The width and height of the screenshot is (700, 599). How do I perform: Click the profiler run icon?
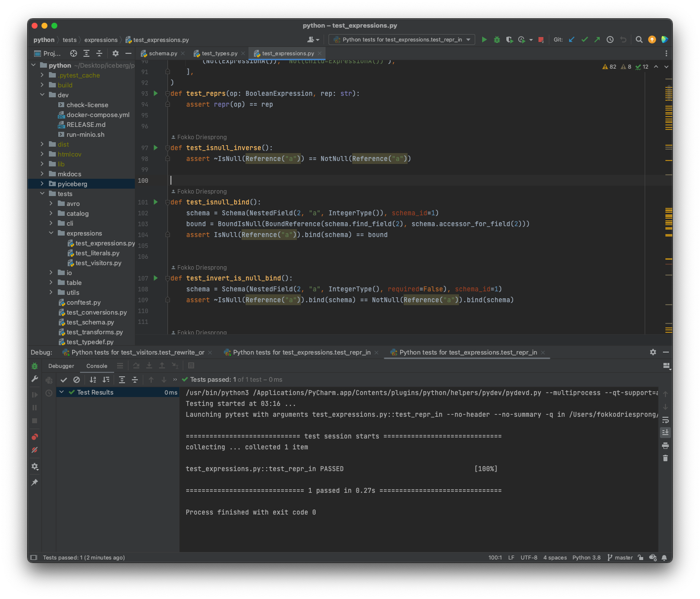coord(522,40)
